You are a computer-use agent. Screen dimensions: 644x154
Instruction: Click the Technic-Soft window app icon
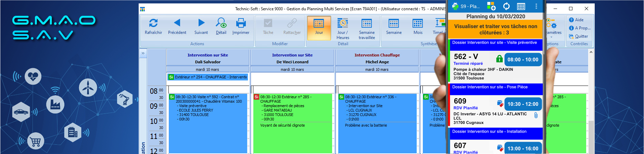point(142,9)
